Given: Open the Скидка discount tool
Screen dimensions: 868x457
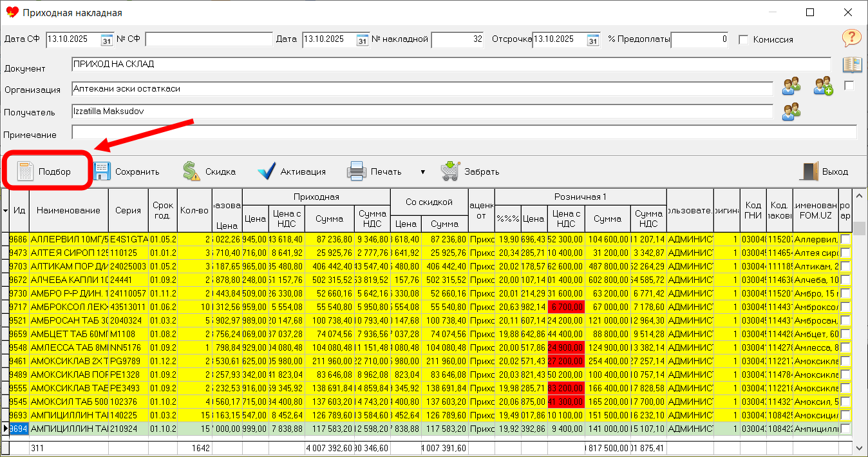Looking at the screenshot, I should pyautogui.click(x=191, y=171).
